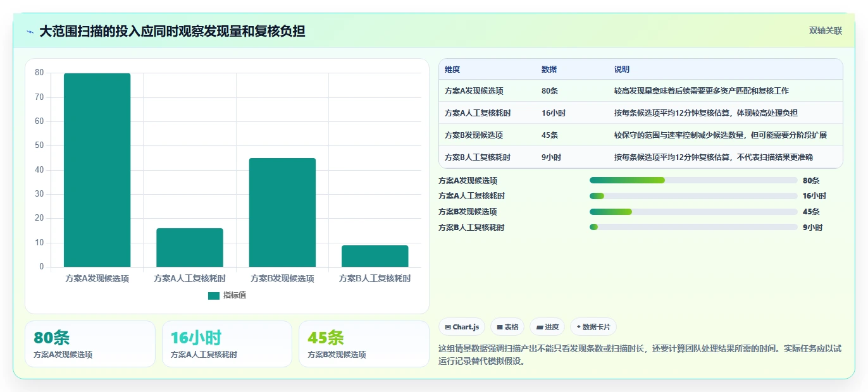Click the 80条 value beside the progress bar
This screenshot has width=868, height=392.
point(811,181)
